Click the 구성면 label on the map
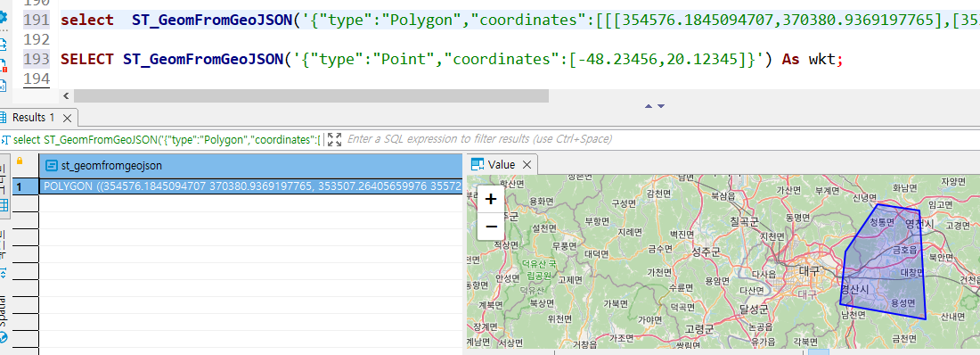This screenshot has height=355, width=980. tap(623, 203)
